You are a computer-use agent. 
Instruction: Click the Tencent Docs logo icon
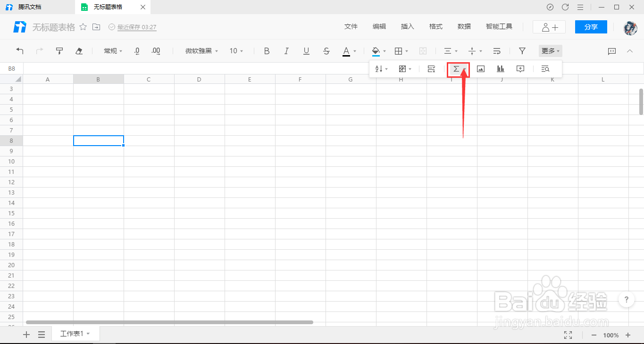20,27
